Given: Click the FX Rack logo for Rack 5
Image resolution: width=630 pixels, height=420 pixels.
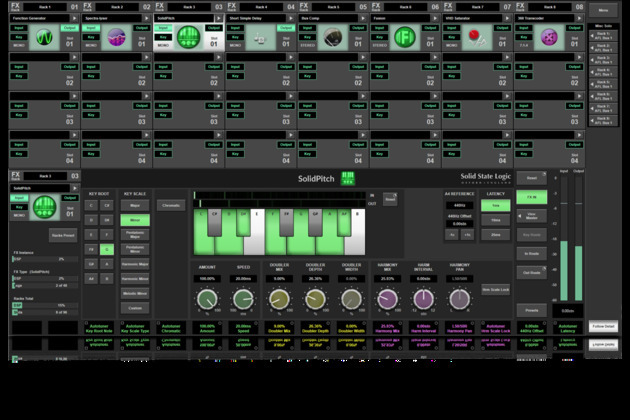Looking at the screenshot, I should point(304,6).
